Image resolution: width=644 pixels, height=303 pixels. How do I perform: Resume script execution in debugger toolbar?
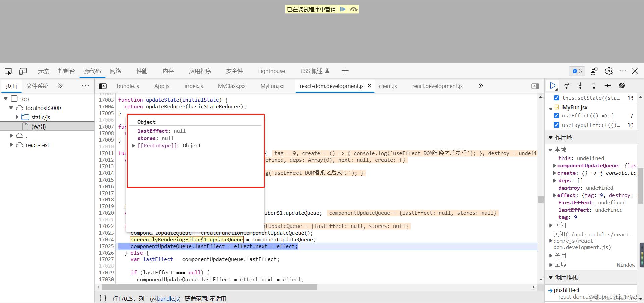tap(553, 86)
